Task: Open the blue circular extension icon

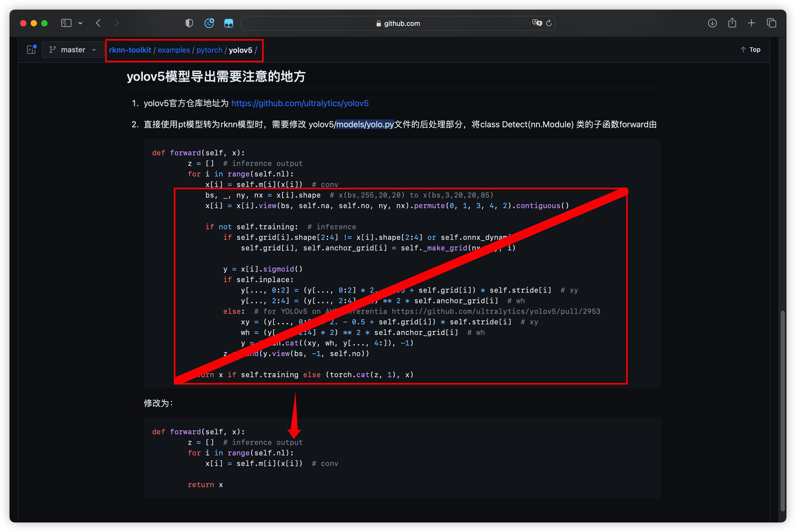Action: click(209, 23)
